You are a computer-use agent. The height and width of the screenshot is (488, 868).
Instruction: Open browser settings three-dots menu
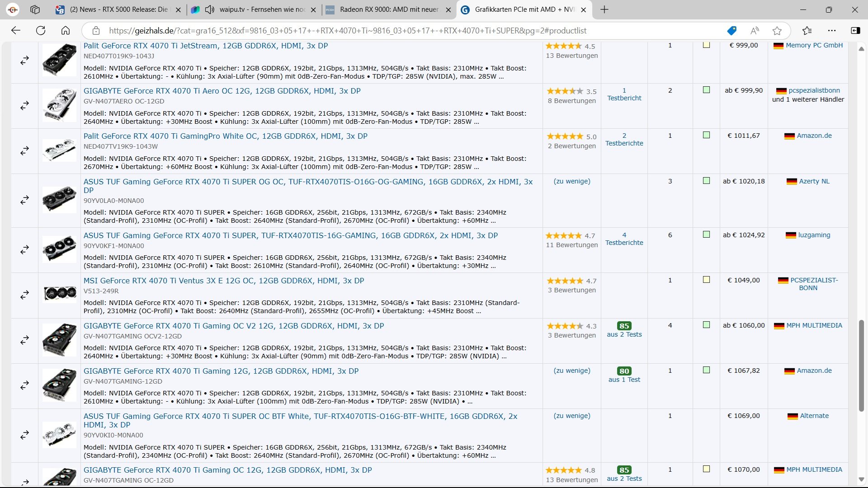[831, 31]
